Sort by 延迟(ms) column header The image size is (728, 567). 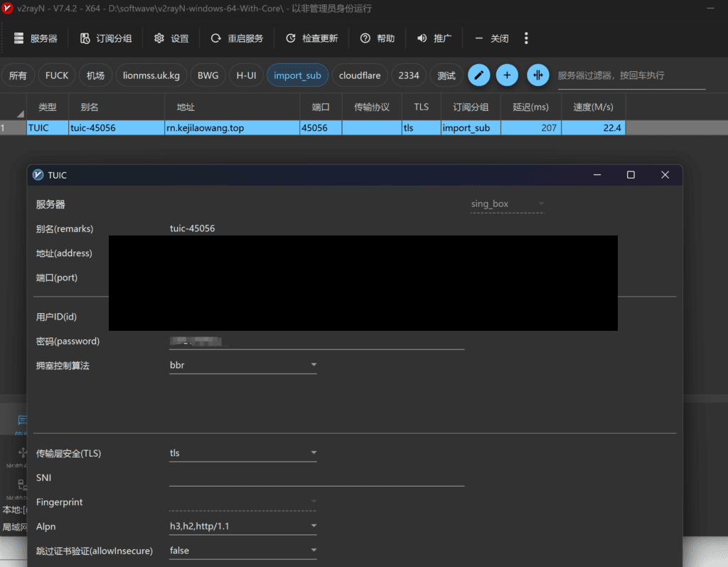pos(530,107)
